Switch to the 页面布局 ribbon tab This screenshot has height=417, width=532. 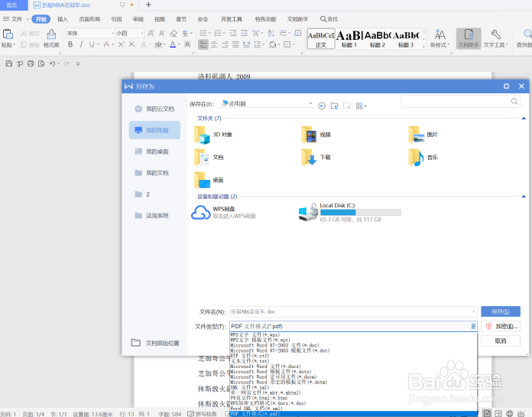click(89, 19)
